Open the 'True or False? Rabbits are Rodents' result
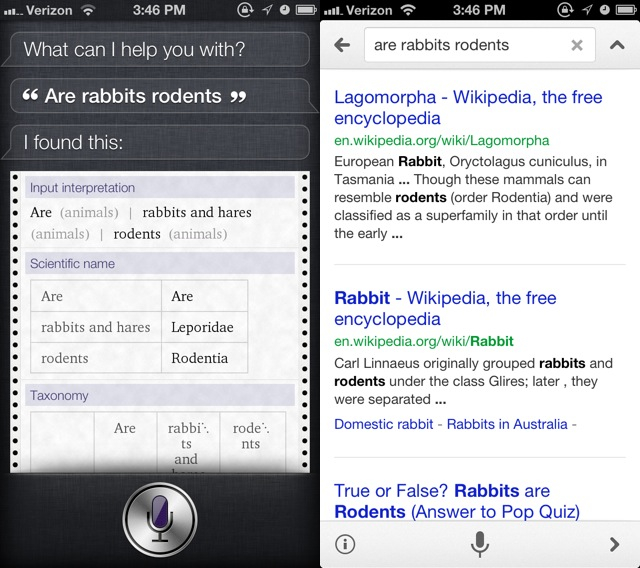The height and width of the screenshot is (568, 640). [457, 501]
